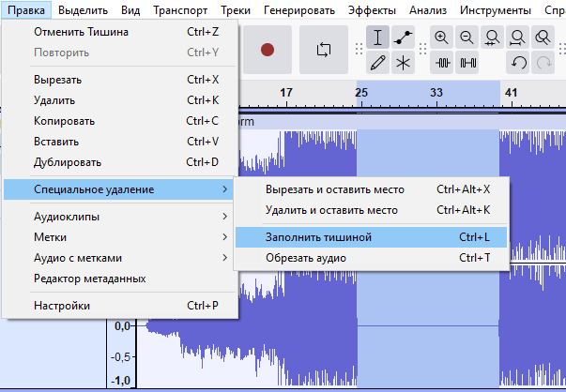Screen dimensions: 566x392
Task: Open Редактор метаданных
Action: click(x=120, y=279)
